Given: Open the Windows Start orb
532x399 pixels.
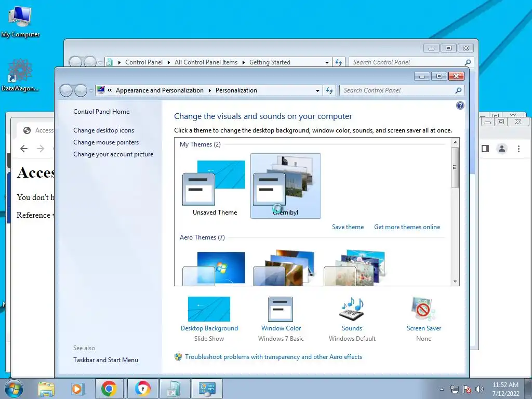Looking at the screenshot, I should [x=14, y=389].
